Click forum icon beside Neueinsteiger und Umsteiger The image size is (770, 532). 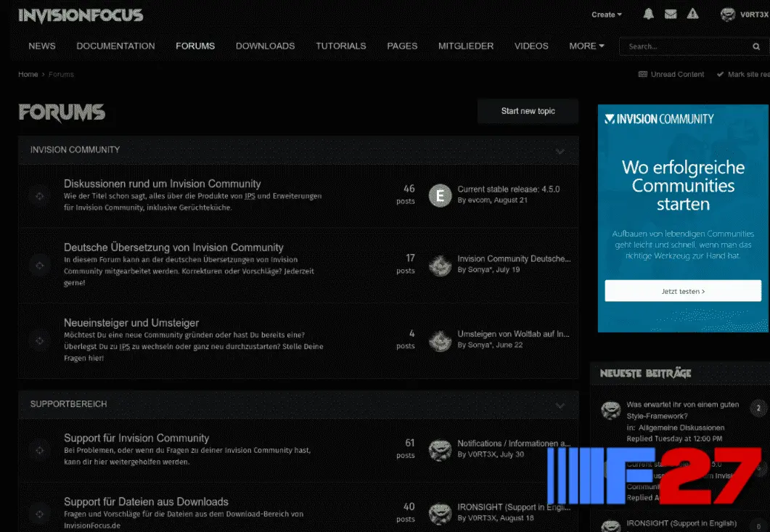(x=39, y=340)
